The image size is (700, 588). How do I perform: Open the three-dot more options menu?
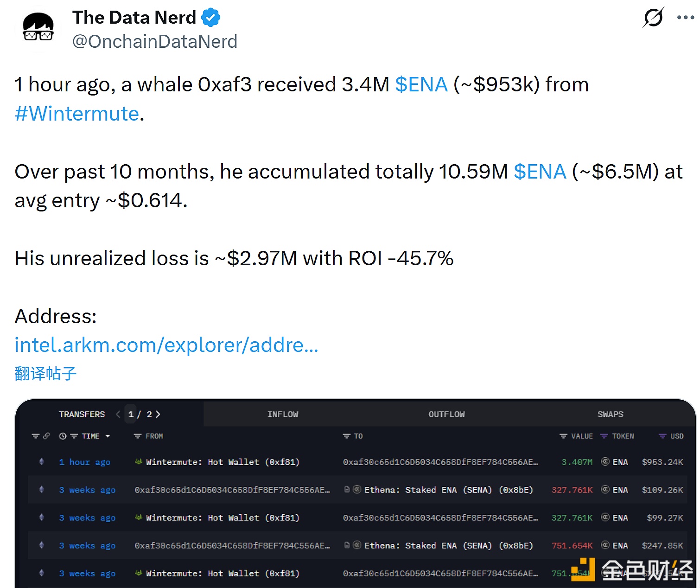click(x=685, y=18)
